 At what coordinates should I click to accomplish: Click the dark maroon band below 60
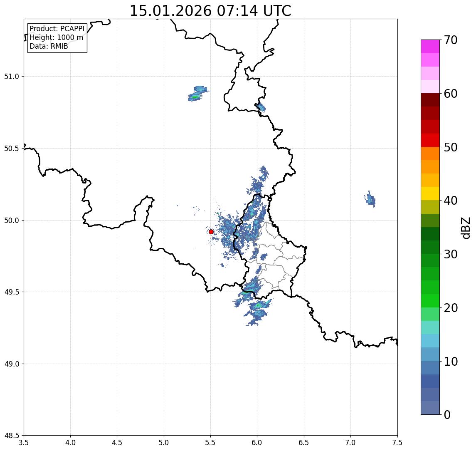click(430, 100)
